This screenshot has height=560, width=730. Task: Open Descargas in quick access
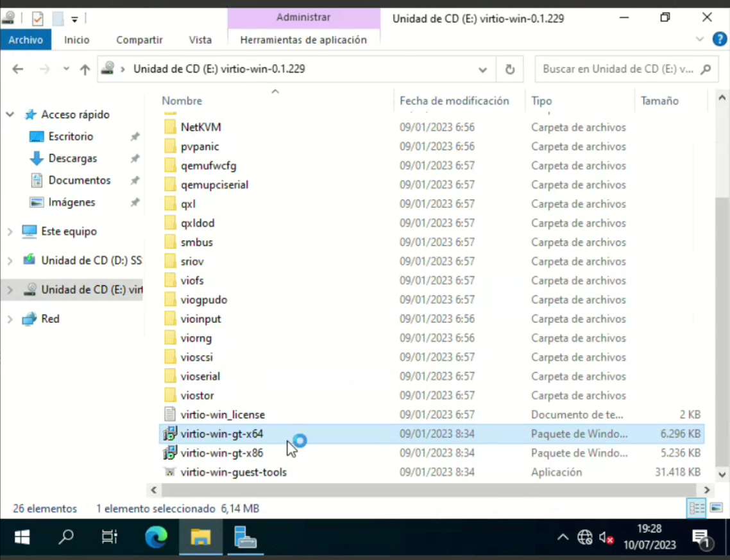click(x=72, y=158)
